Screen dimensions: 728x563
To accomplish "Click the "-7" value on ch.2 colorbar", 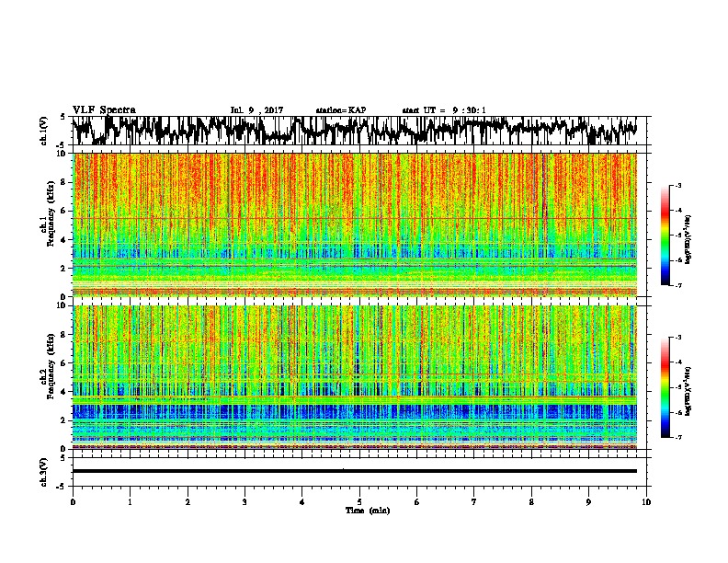I will pos(678,437).
